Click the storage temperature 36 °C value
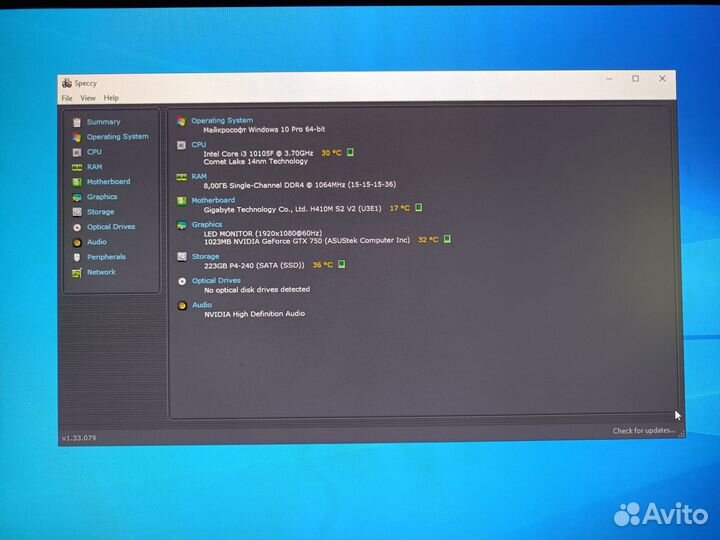The image size is (720, 540). pos(323,265)
